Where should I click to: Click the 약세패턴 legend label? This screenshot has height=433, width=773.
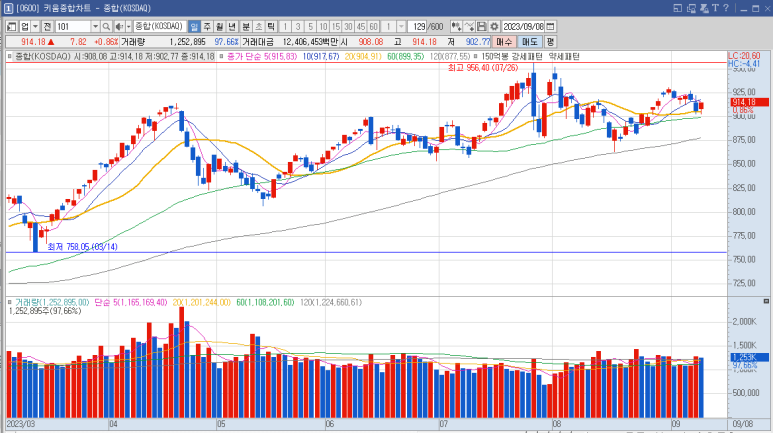(x=564, y=57)
